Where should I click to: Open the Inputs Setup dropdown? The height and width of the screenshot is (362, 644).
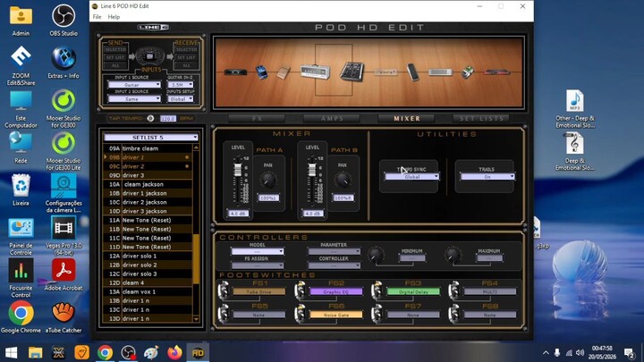click(181, 99)
